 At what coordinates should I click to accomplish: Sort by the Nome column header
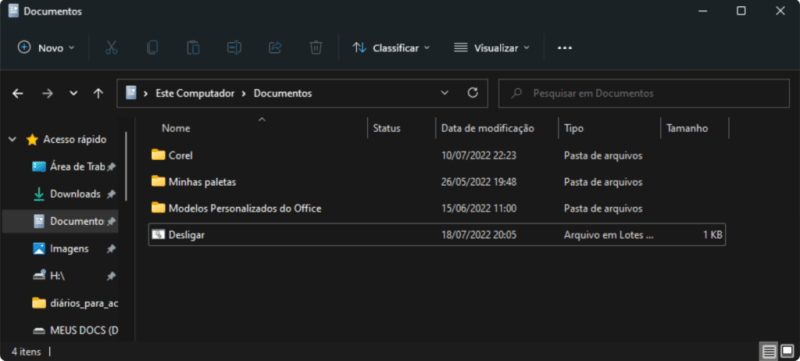point(176,128)
